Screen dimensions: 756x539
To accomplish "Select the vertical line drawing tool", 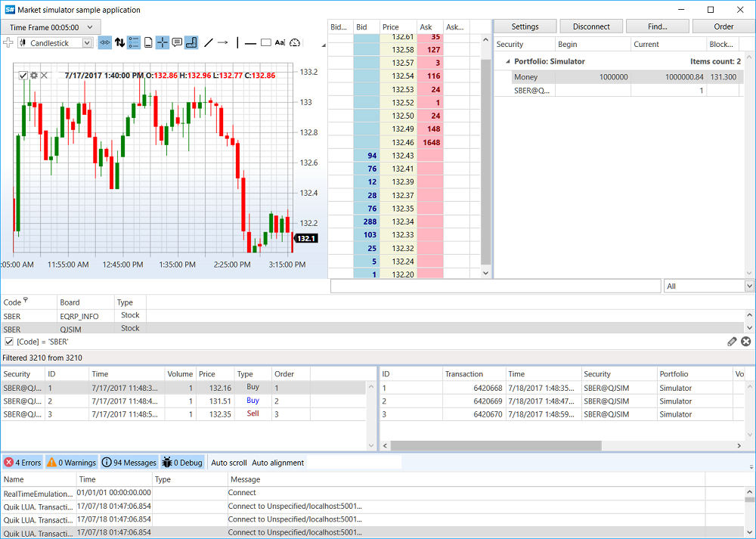I will [x=237, y=43].
